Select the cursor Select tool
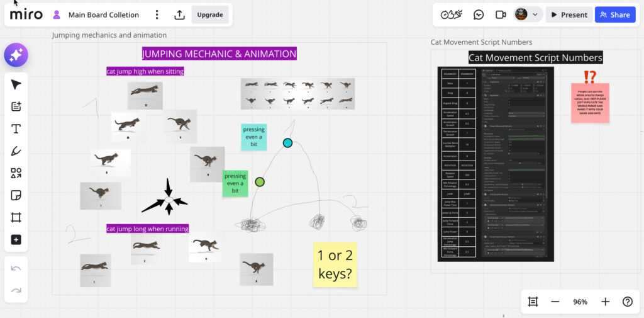 [x=16, y=84]
